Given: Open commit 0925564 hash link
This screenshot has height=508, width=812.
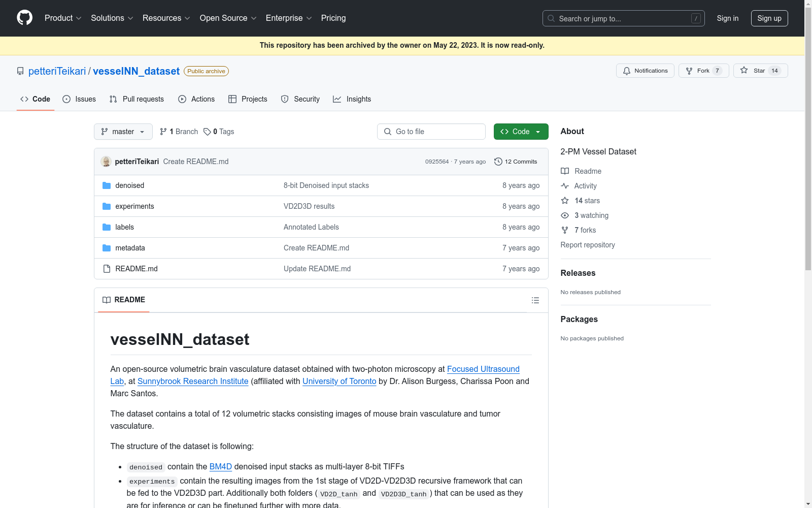Looking at the screenshot, I should 437,162.
